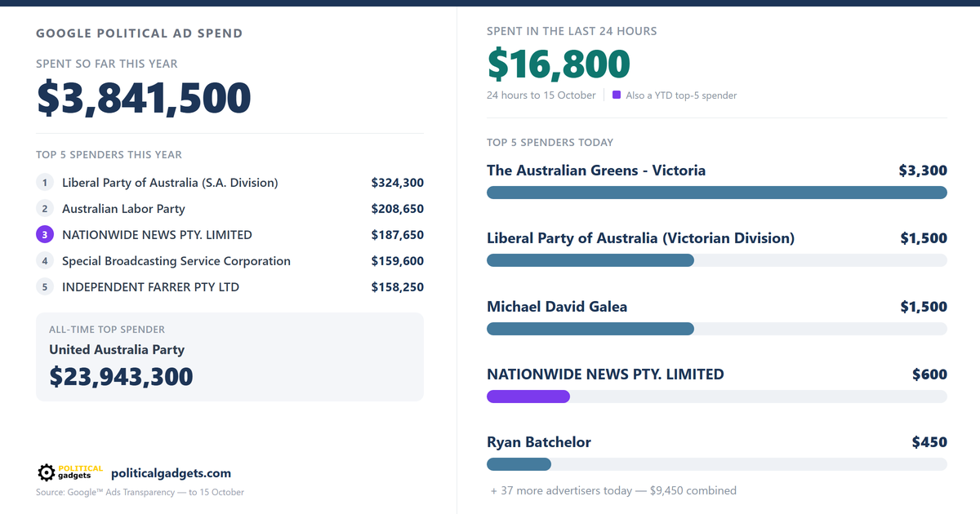
Task: Click GOOGLE POLITICAL AD SPEND heading
Action: point(139,33)
